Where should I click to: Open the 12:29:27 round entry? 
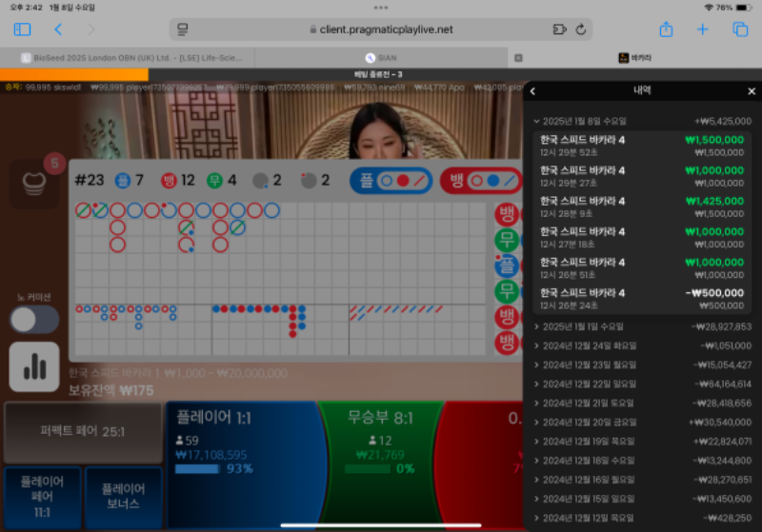(642, 176)
